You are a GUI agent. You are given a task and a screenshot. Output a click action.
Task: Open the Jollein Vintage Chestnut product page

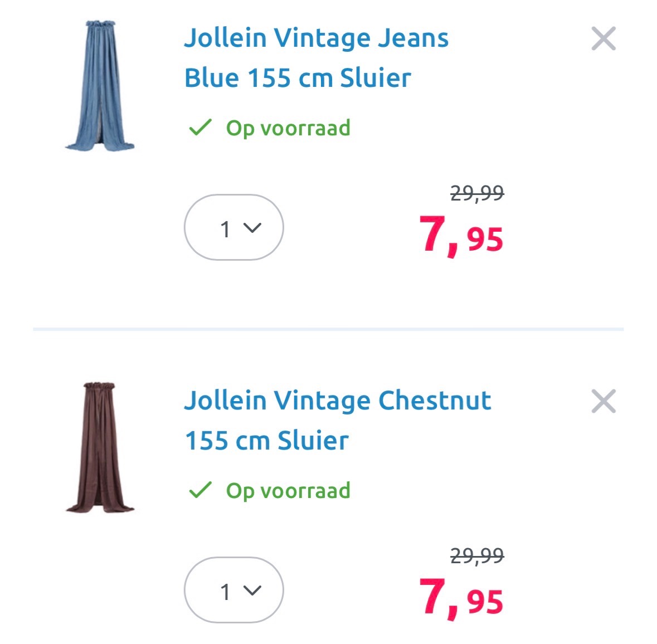pos(338,419)
